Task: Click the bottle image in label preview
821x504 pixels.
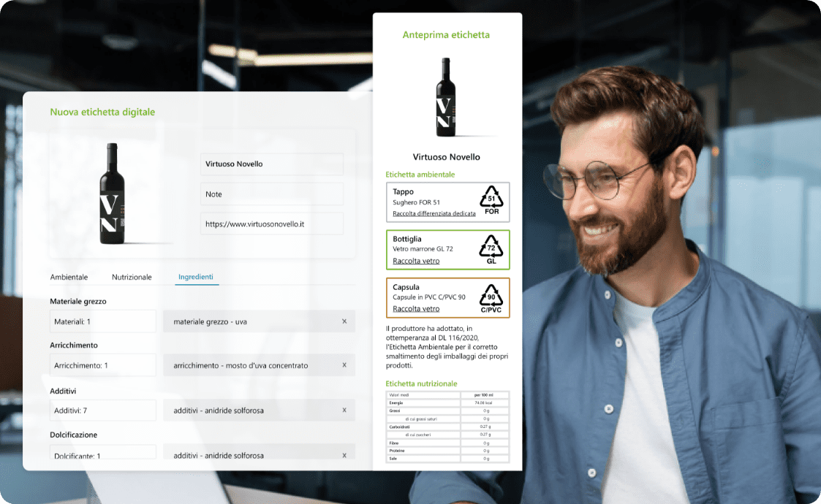Action: click(446, 97)
